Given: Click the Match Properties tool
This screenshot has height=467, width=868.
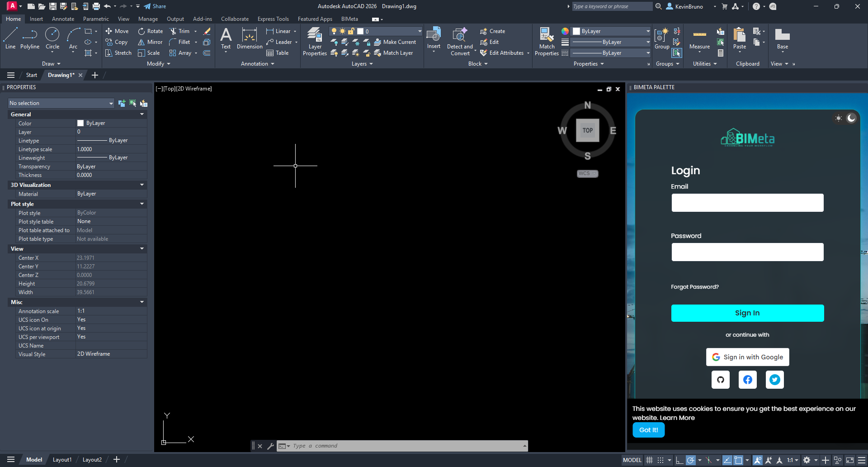Looking at the screenshot, I should (547, 41).
